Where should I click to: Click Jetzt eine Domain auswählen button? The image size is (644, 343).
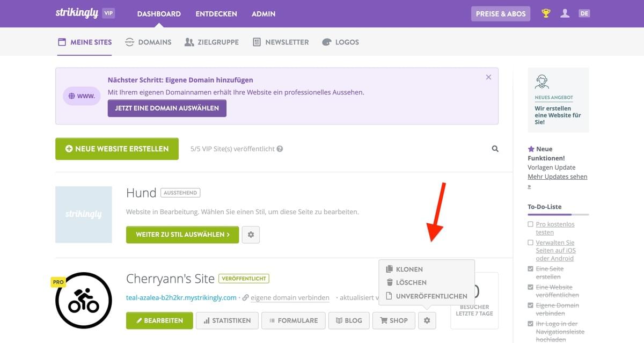click(x=167, y=108)
